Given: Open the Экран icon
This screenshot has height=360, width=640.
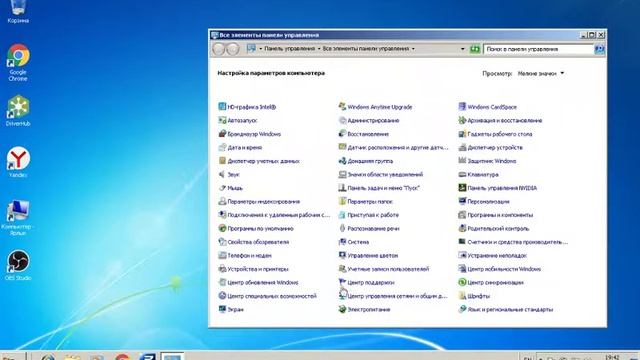Looking at the screenshot, I should [x=222, y=309].
